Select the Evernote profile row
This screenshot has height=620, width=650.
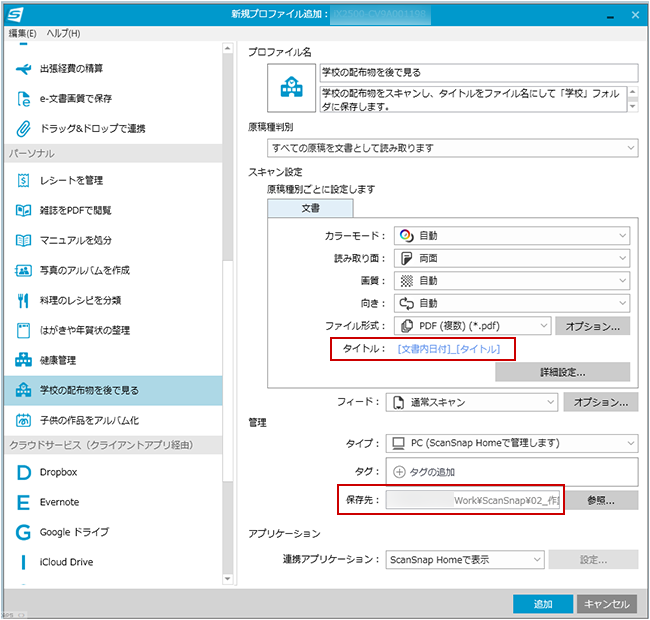(113, 502)
